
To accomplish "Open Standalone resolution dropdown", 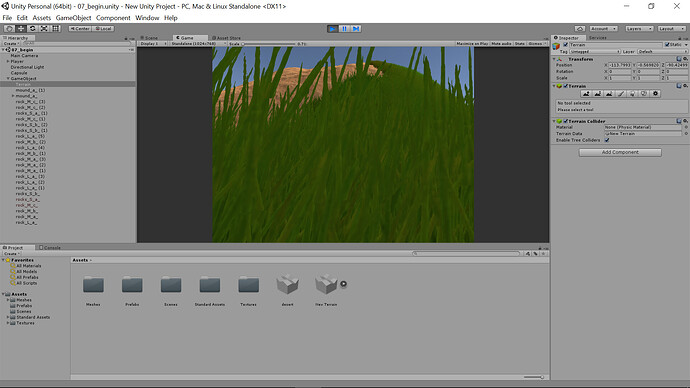I will point(198,44).
